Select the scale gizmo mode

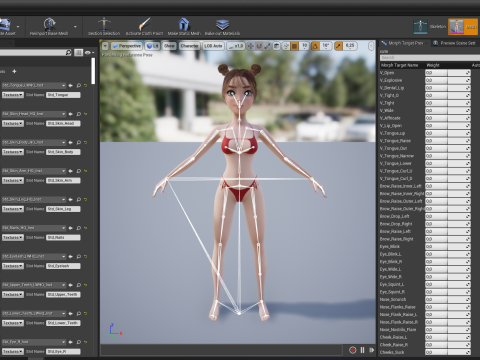(x=267, y=46)
